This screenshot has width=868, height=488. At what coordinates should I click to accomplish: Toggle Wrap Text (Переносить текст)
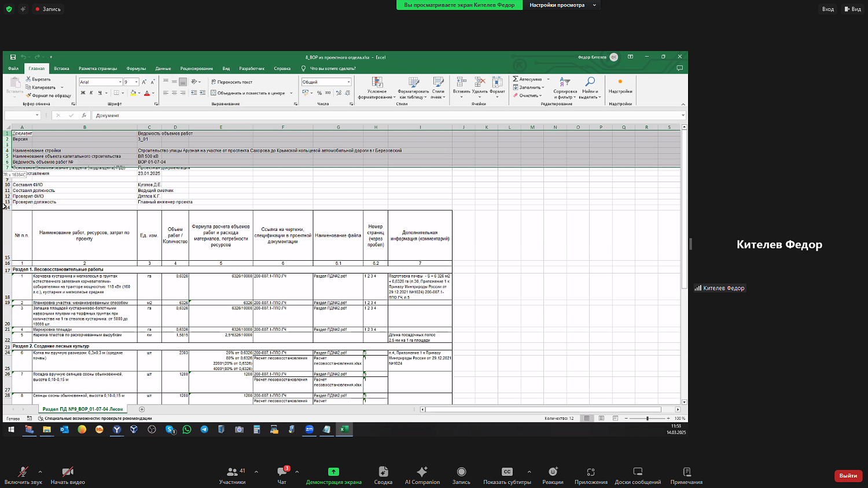(231, 82)
